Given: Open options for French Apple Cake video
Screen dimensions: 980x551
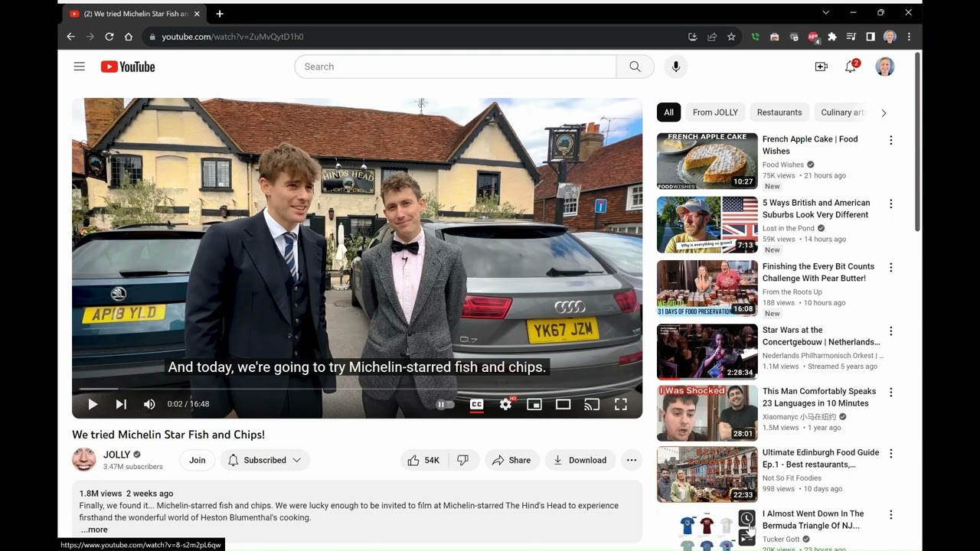Looking at the screenshot, I should (890, 140).
